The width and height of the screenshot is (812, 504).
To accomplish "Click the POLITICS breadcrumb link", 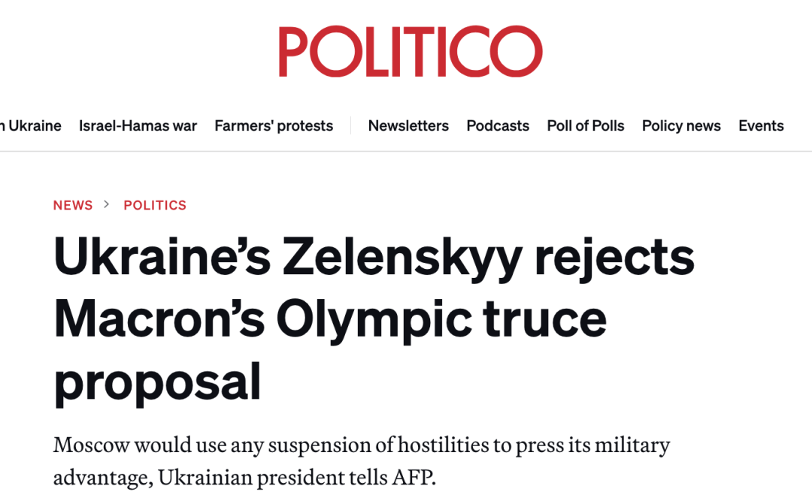I will coord(155,205).
